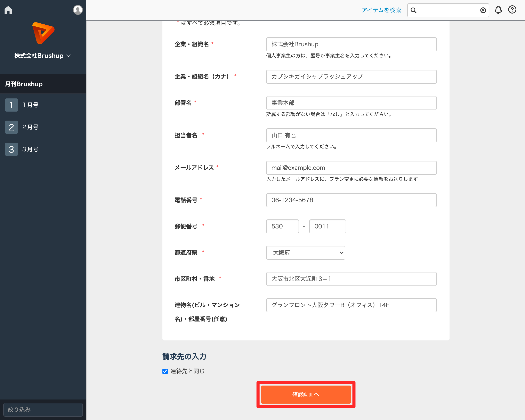Click the top item search input
Image resolution: width=525 pixels, height=420 pixels.
coord(448,10)
